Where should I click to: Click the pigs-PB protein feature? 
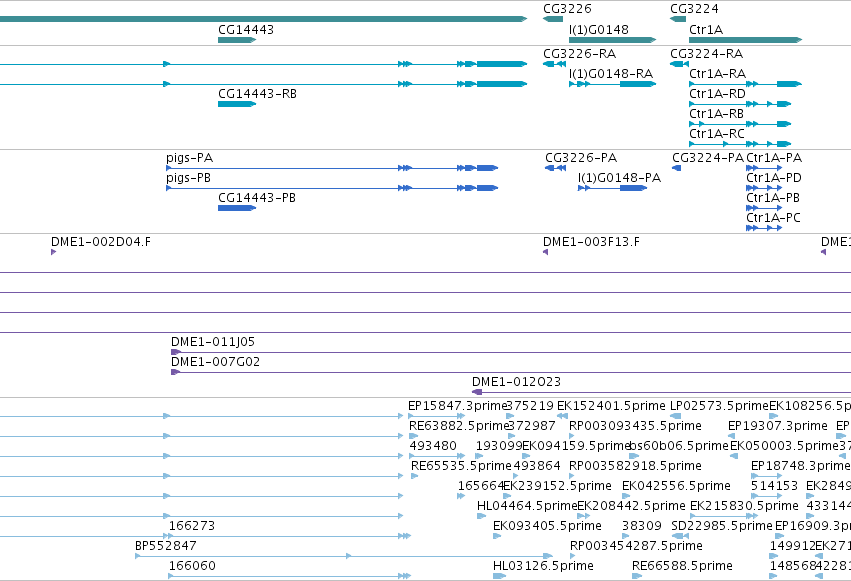[x=332, y=188]
